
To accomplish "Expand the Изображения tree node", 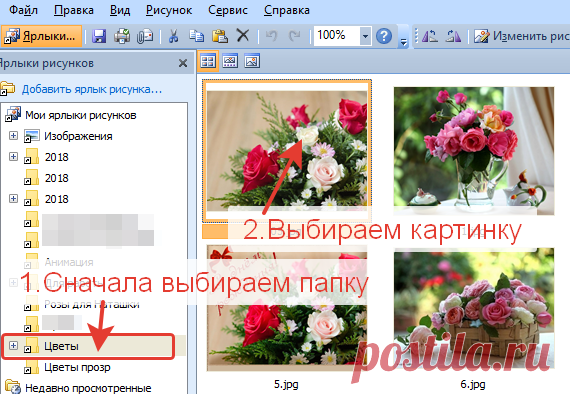I will tap(13, 136).
